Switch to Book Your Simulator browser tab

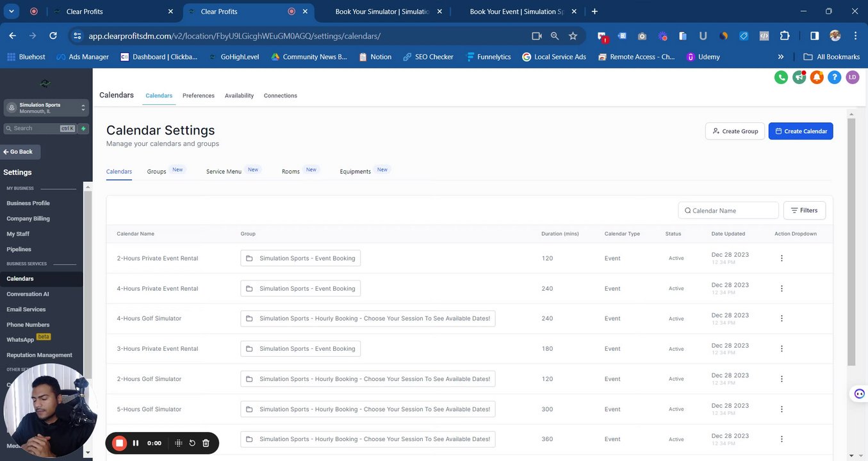[382, 12]
